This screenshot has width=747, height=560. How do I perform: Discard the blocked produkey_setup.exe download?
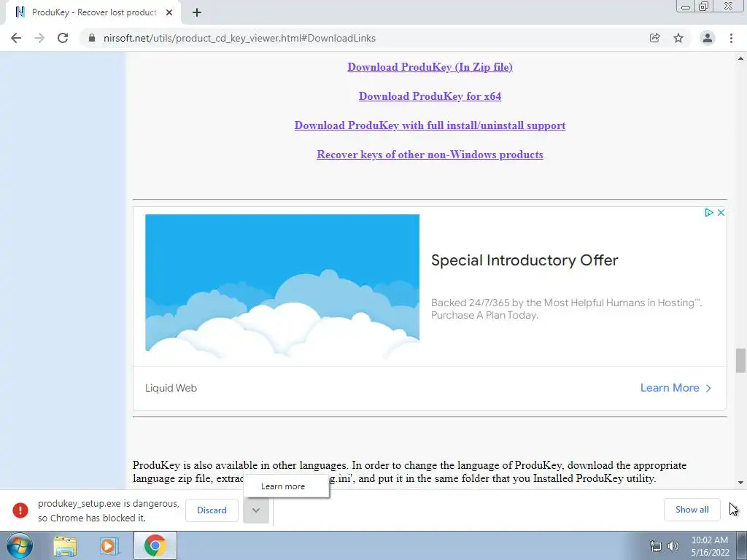pyautogui.click(x=212, y=510)
